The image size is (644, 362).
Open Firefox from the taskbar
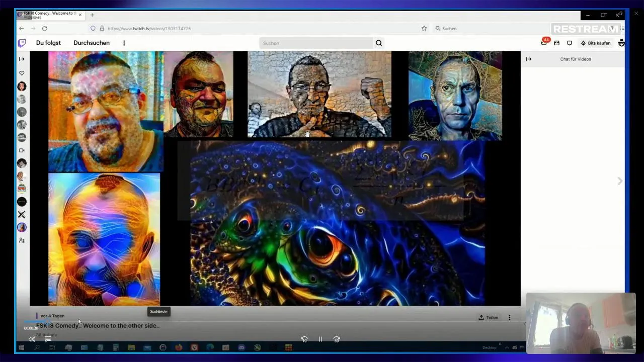coord(179,347)
